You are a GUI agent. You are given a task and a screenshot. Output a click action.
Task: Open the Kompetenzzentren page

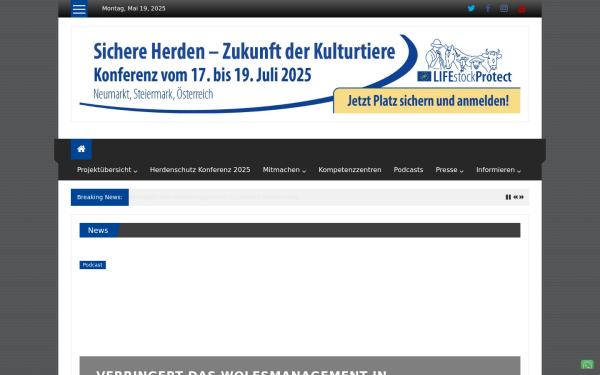point(350,170)
